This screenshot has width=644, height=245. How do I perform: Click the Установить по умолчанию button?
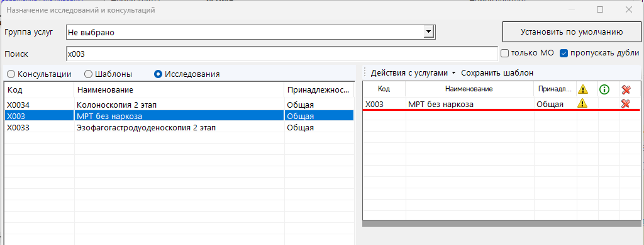point(572,32)
